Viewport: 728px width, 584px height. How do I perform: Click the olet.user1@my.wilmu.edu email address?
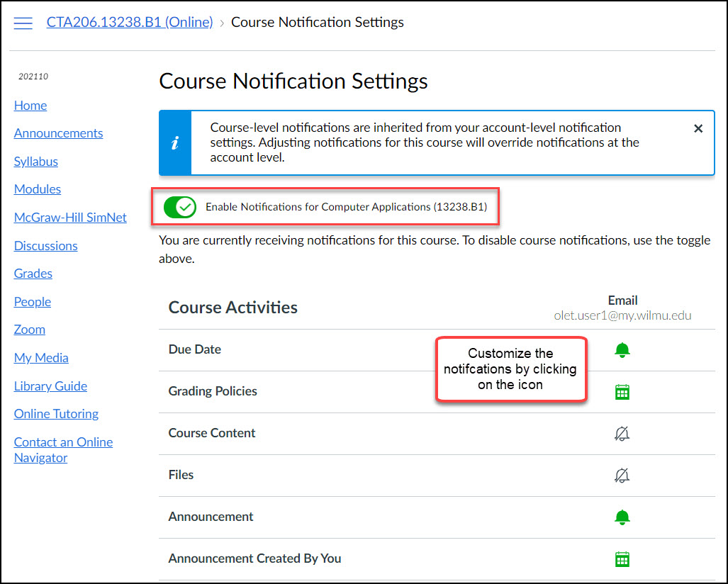point(622,315)
